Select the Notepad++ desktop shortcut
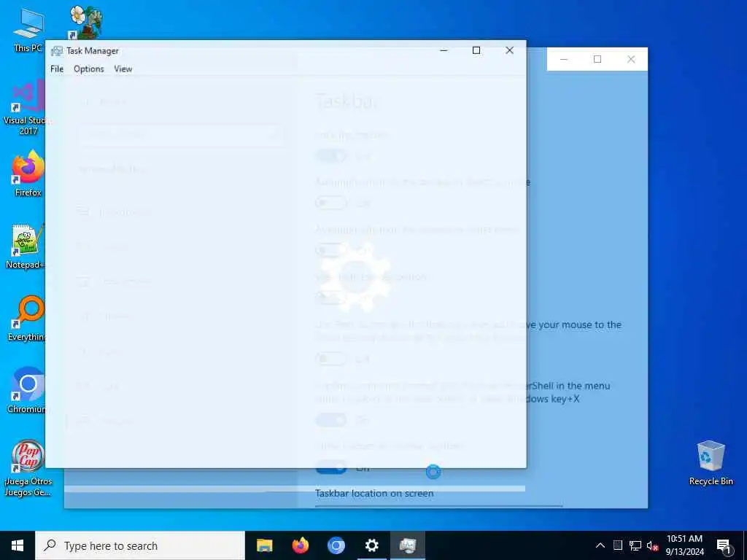 [26, 246]
